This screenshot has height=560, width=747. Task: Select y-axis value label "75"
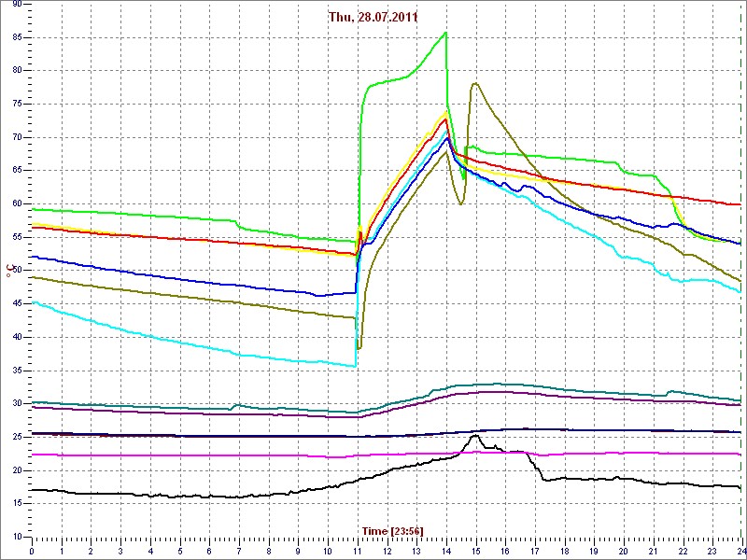point(17,104)
